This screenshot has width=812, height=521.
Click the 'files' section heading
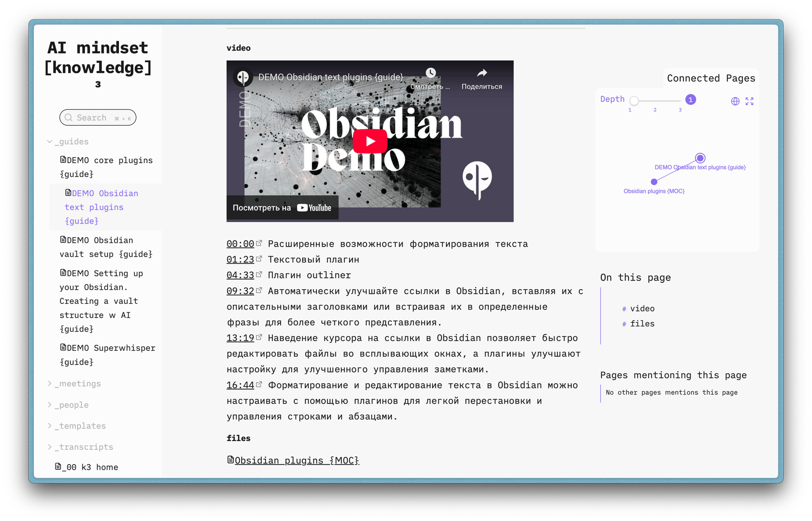[239, 438]
